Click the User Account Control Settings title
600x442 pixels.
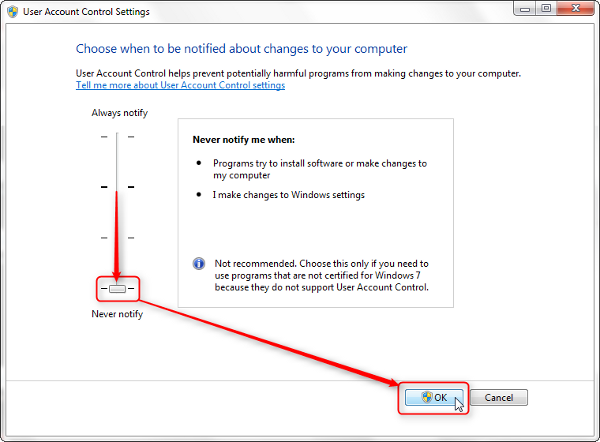tap(86, 12)
